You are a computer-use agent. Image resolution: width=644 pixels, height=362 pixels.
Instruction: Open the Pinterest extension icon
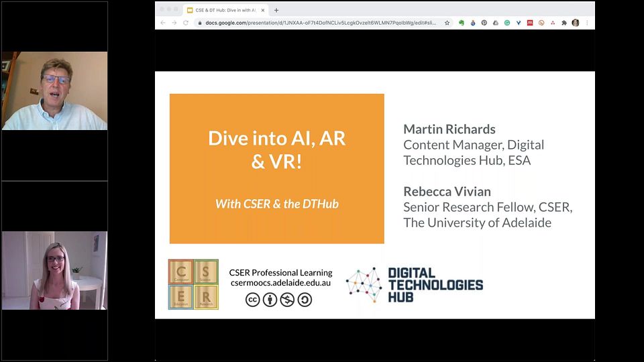[x=484, y=23]
